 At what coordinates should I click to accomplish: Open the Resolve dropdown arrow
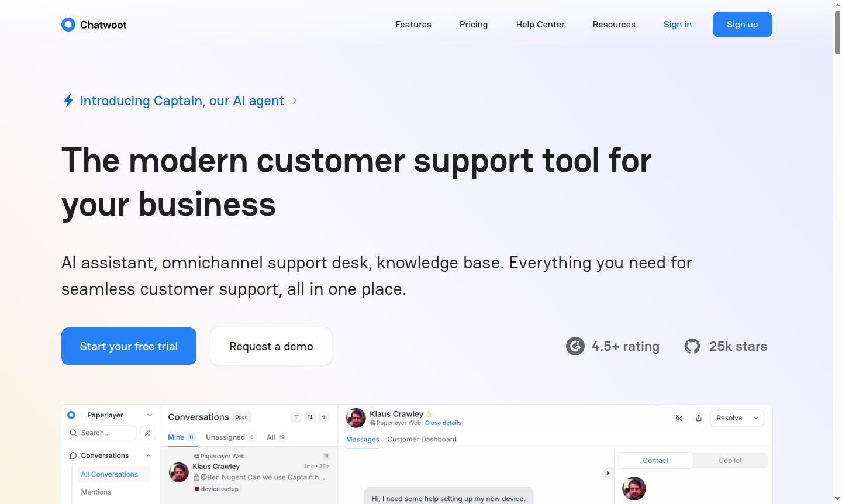click(x=756, y=418)
